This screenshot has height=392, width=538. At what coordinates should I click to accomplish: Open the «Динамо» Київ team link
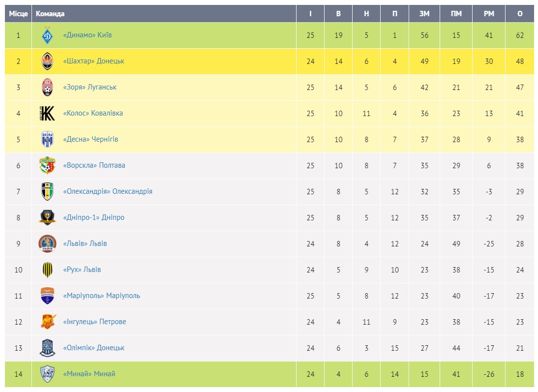click(x=88, y=35)
